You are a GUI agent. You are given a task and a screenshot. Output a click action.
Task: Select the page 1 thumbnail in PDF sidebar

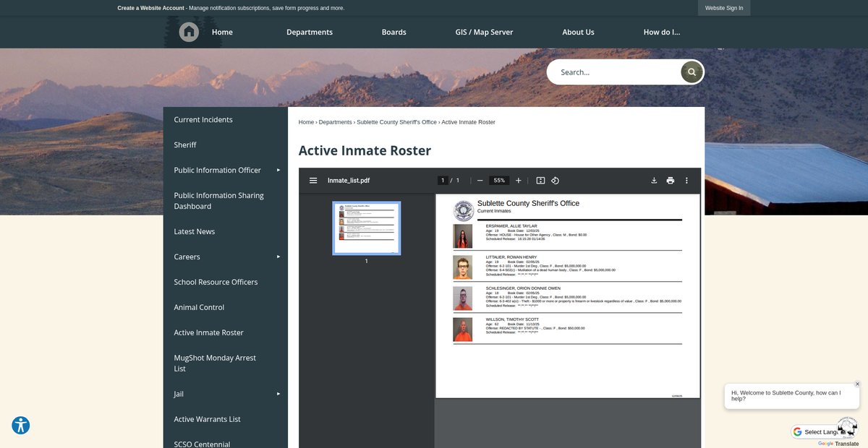[366, 228]
